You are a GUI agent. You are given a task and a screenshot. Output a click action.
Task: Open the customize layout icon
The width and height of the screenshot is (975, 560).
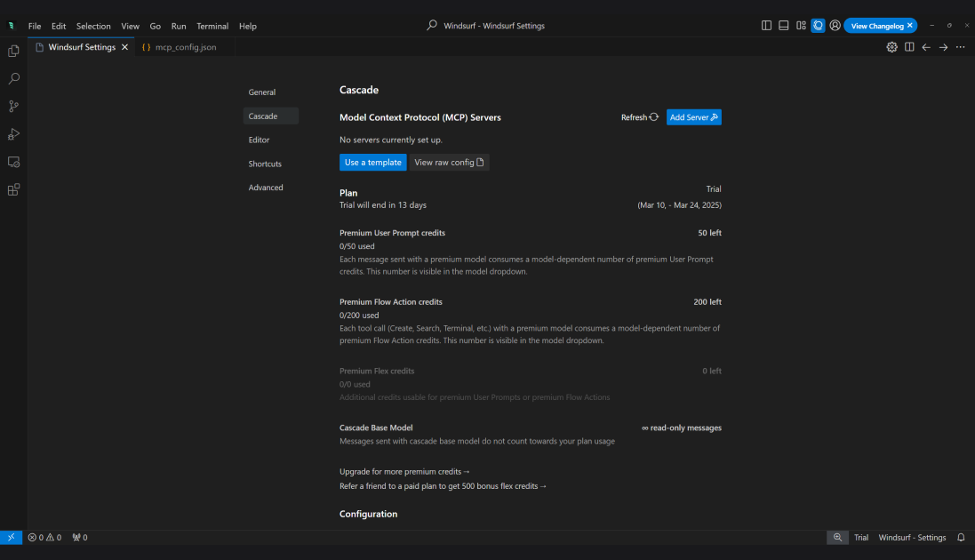click(x=801, y=26)
